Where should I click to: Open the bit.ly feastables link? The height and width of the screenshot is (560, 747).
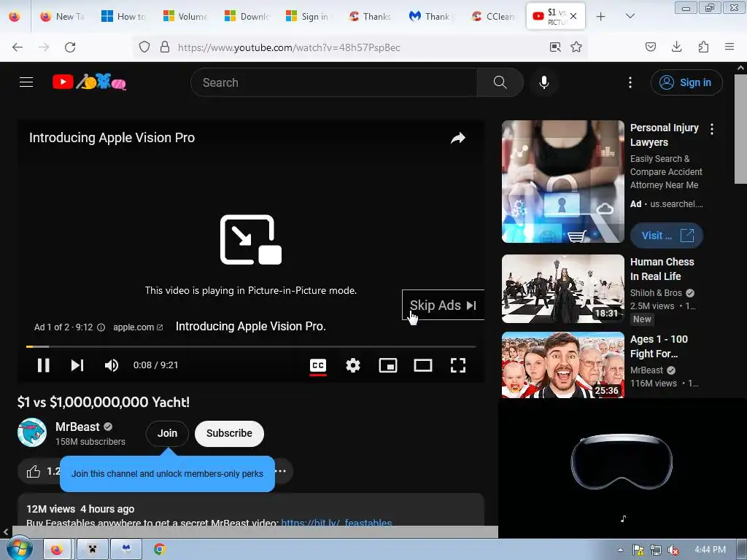pyautogui.click(x=336, y=522)
